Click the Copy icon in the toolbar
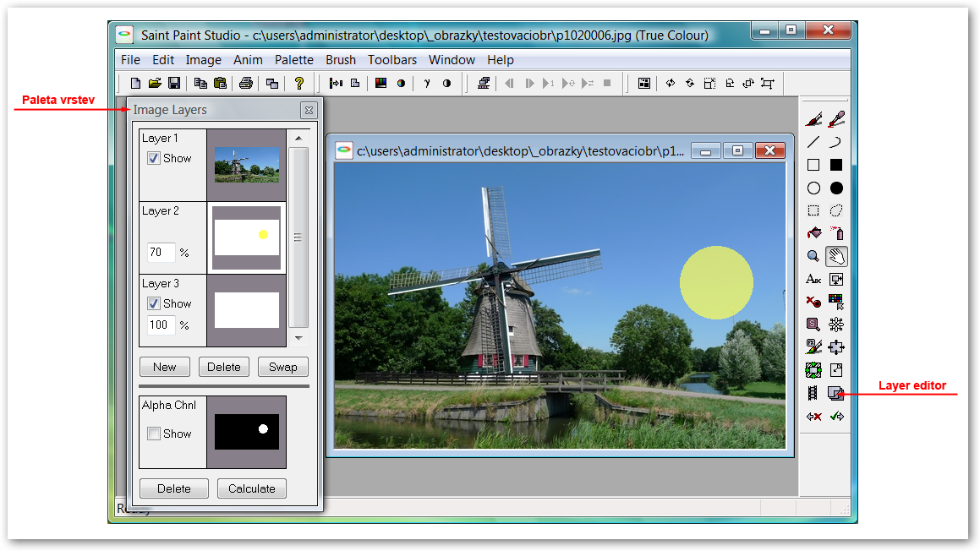Screen dimensions: 980x551 click(x=200, y=83)
